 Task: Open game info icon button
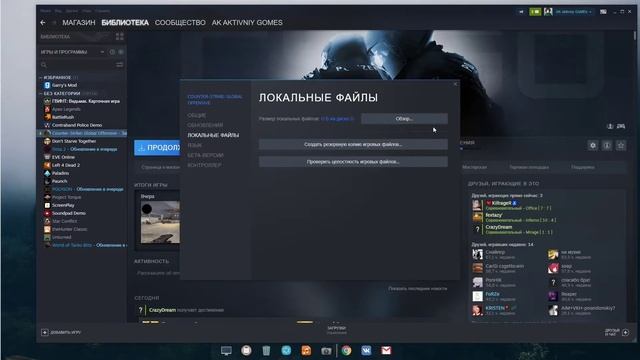pos(607,145)
